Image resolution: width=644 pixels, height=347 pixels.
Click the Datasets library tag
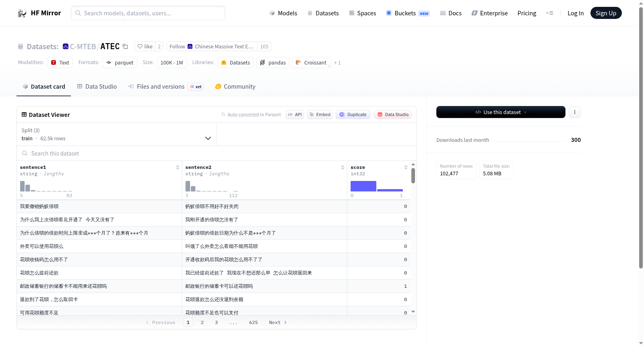235,62
